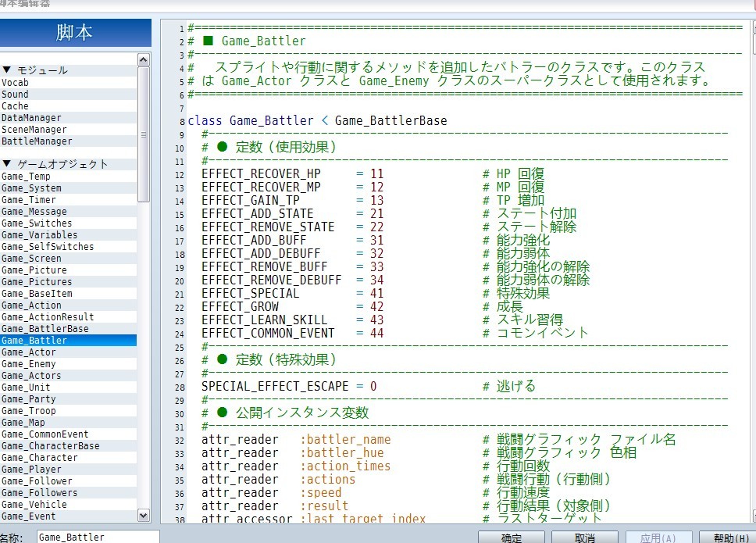The width and height of the screenshot is (756, 543).
Task: Open the Cache script
Action: (69, 105)
